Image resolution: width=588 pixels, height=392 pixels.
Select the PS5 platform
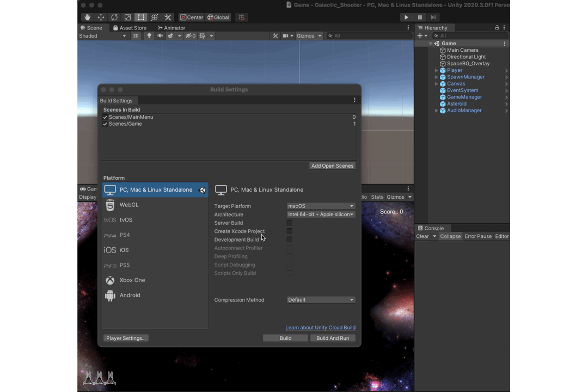tap(155, 265)
